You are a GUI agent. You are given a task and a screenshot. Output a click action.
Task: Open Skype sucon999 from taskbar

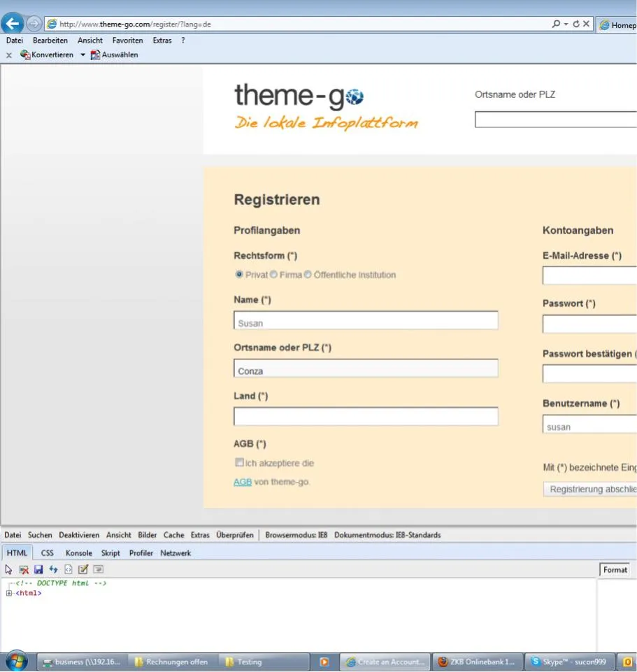pos(570,662)
